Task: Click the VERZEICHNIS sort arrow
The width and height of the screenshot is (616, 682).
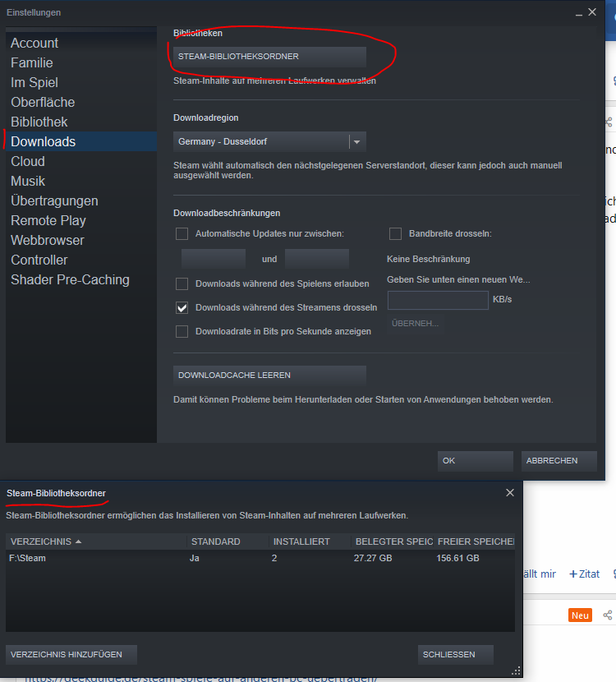Action: click(78, 541)
